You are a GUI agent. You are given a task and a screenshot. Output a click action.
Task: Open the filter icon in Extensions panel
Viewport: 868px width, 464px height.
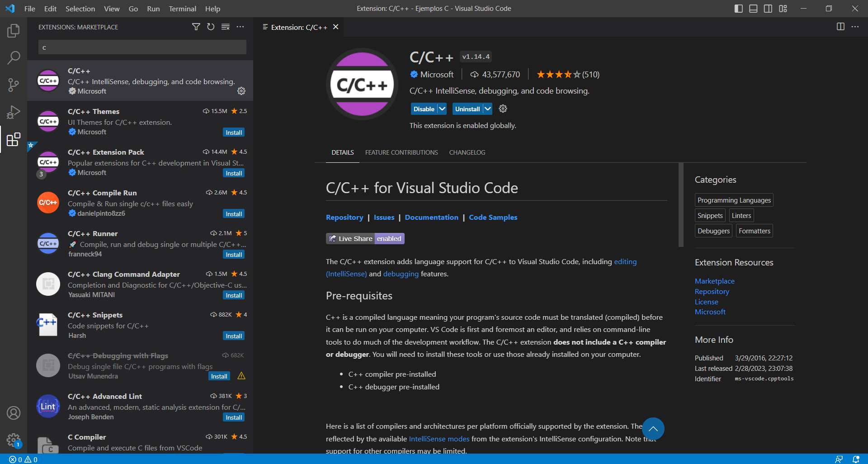pos(196,27)
